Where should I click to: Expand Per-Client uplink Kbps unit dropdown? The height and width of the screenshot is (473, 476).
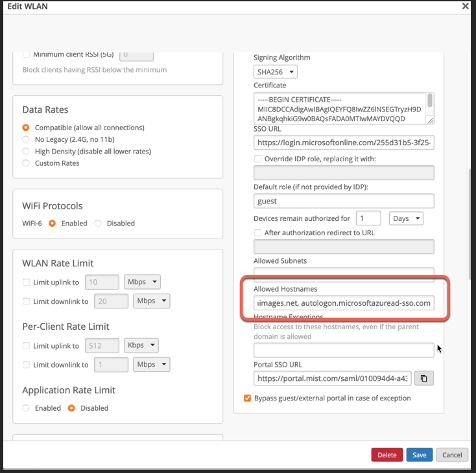click(141, 346)
